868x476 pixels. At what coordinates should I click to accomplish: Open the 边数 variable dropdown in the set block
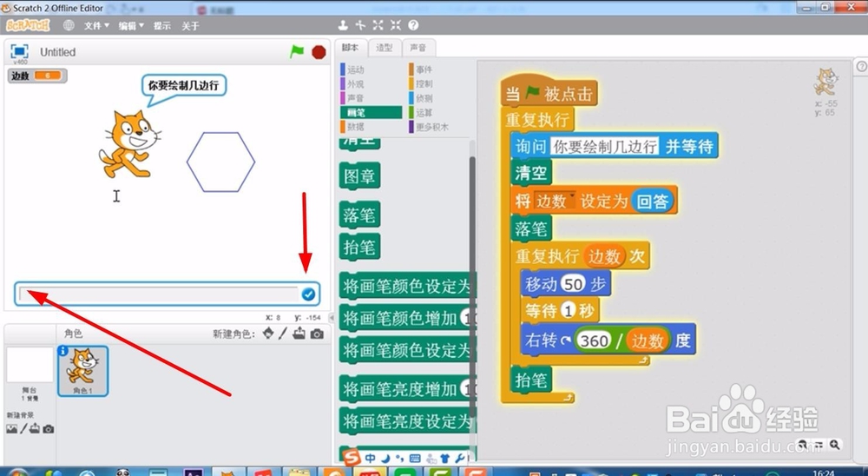(x=556, y=201)
